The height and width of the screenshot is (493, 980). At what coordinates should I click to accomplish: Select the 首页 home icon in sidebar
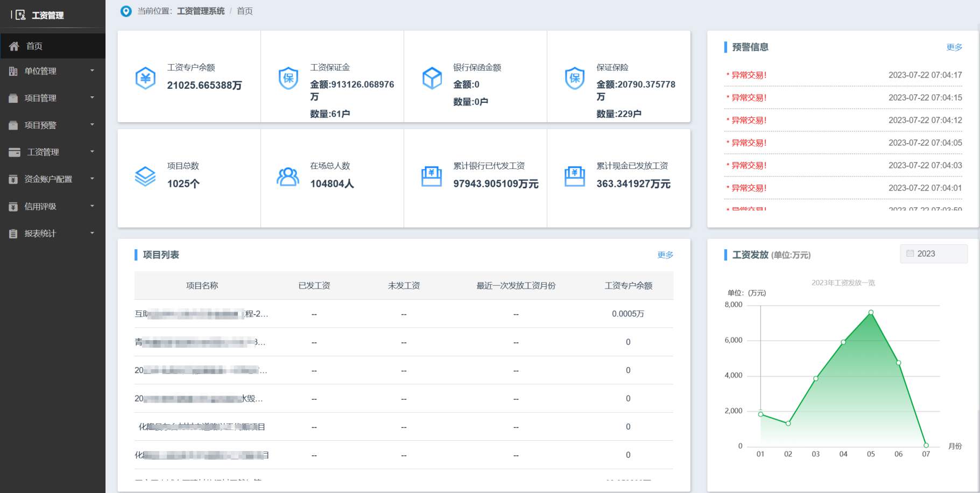tap(15, 46)
